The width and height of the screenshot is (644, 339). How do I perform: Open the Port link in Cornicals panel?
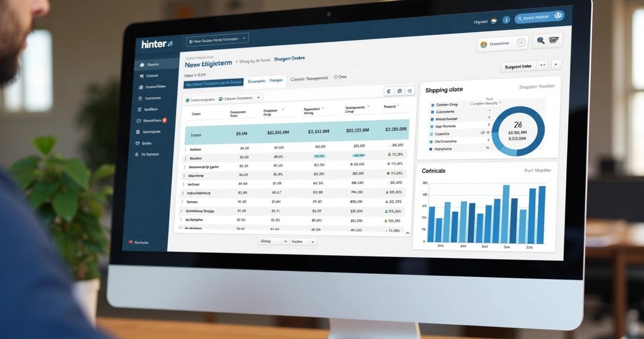point(537,170)
